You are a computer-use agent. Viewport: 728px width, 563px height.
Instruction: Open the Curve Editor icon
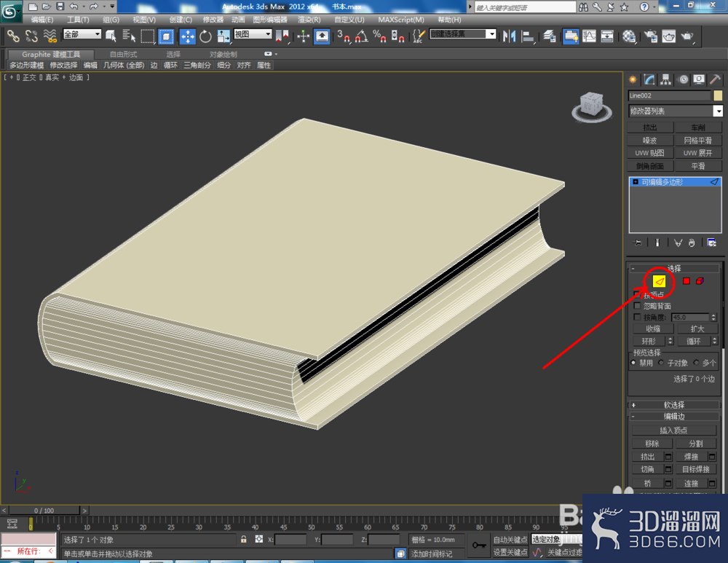[589, 36]
